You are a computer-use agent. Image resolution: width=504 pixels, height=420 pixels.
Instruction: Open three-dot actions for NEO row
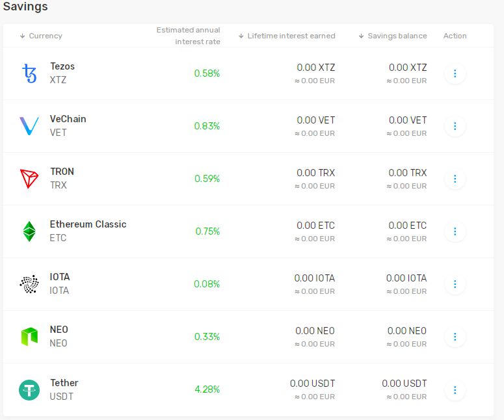pyautogui.click(x=455, y=337)
